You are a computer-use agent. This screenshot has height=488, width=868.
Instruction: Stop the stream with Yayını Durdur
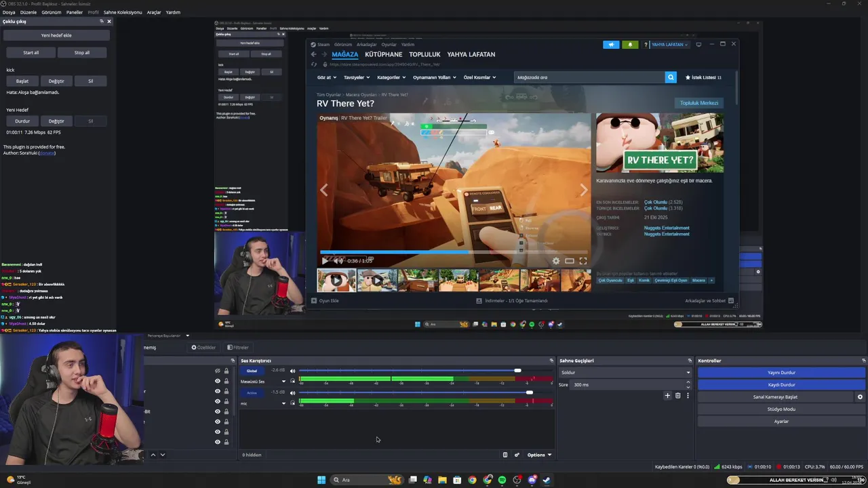781,372
